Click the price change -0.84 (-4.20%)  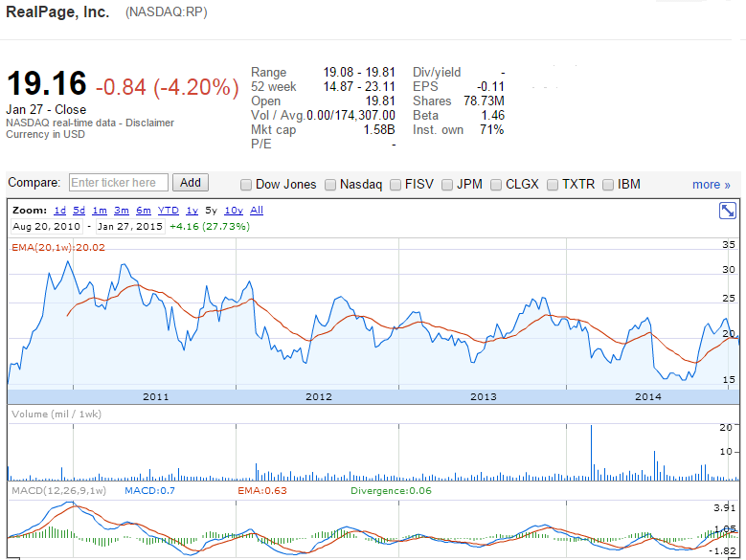click(167, 87)
